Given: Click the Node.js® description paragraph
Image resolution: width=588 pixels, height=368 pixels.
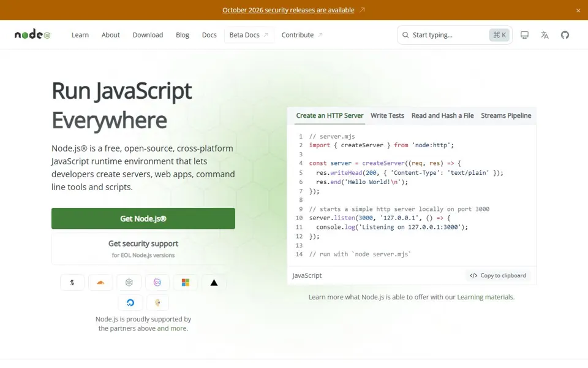Looking at the screenshot, I should [143, 167].
